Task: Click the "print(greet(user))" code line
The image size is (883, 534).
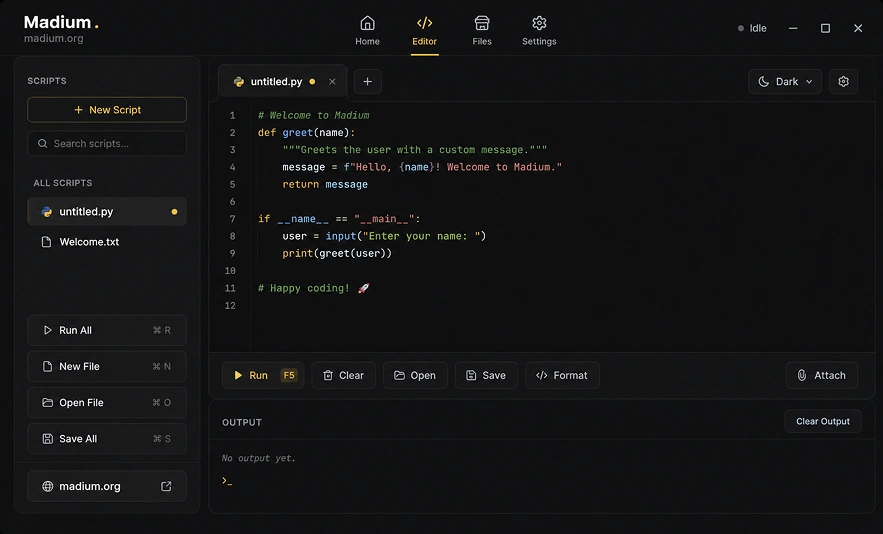Action: pos(337,253)
